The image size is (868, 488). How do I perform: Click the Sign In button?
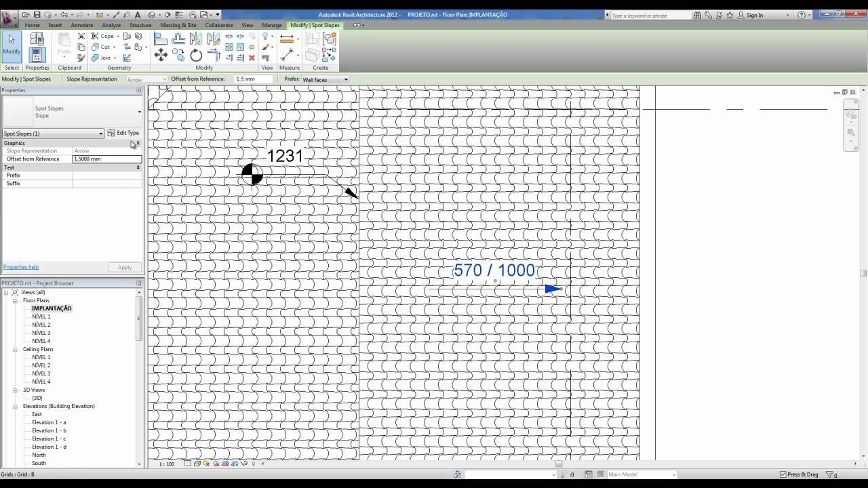click(x=751, y=15)
